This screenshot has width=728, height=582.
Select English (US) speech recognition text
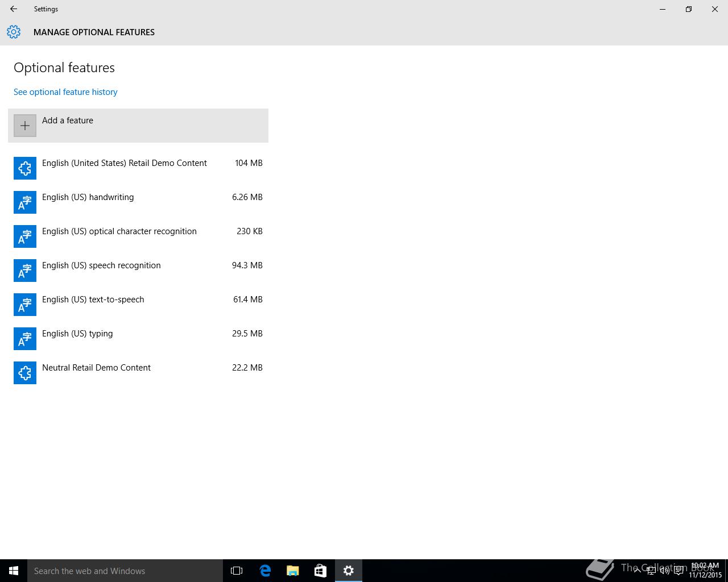click(x=101, y=265)
